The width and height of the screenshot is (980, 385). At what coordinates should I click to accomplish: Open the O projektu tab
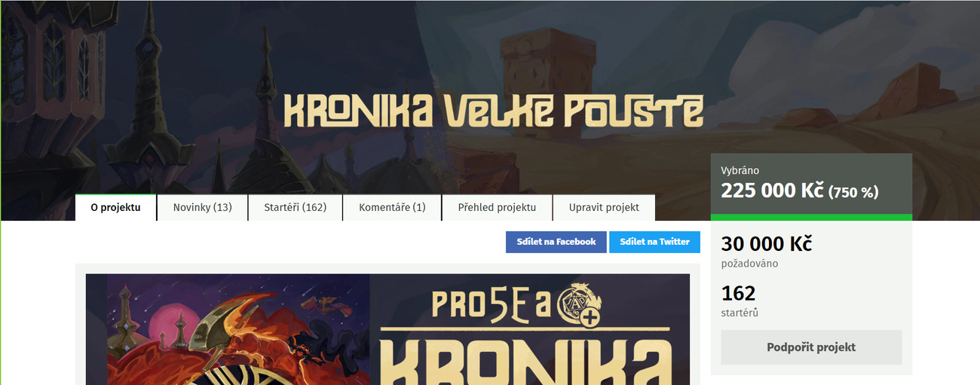(x=115, y=207)
